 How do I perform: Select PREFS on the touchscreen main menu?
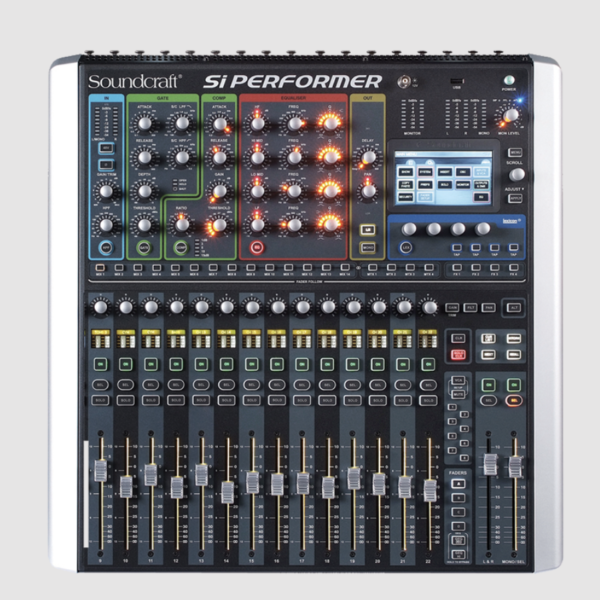coord(425,185)
